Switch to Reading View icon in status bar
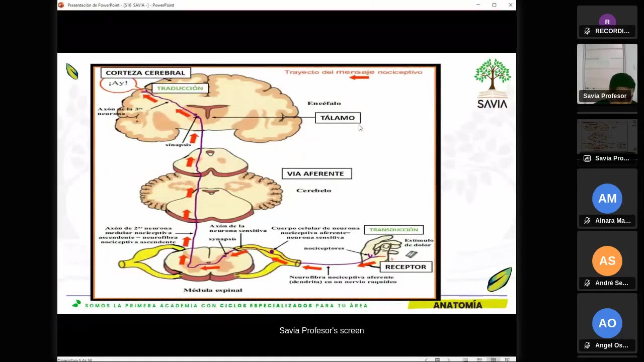 pos(493,359)
